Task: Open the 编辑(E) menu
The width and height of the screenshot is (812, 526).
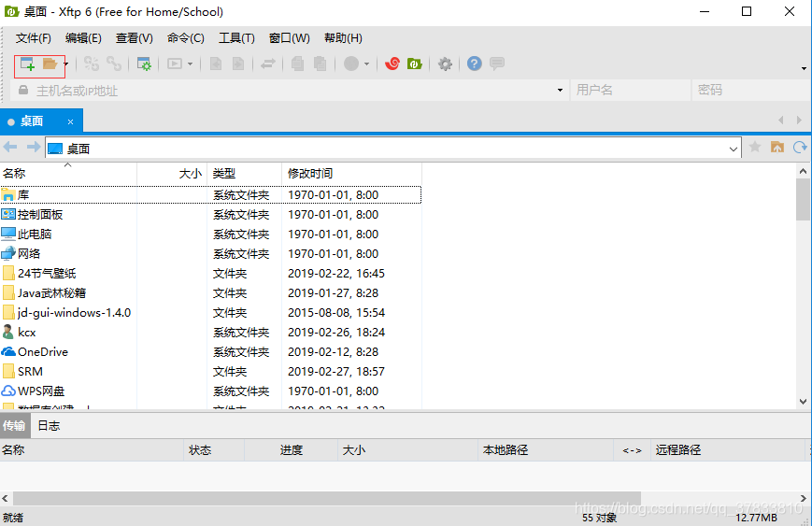Action: click(x=83, y=37)
